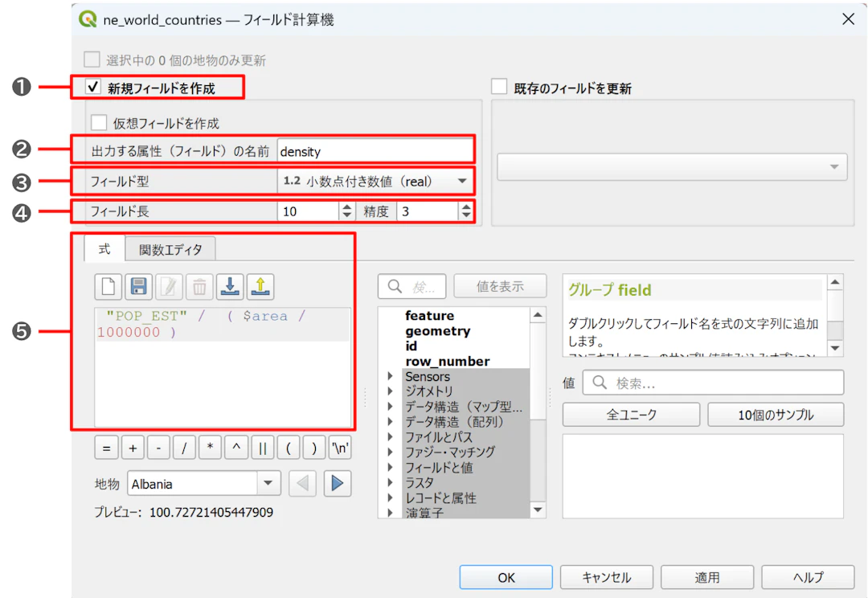
Task: Go to next feature with blue arrow
Action: [x=337, y=483]
